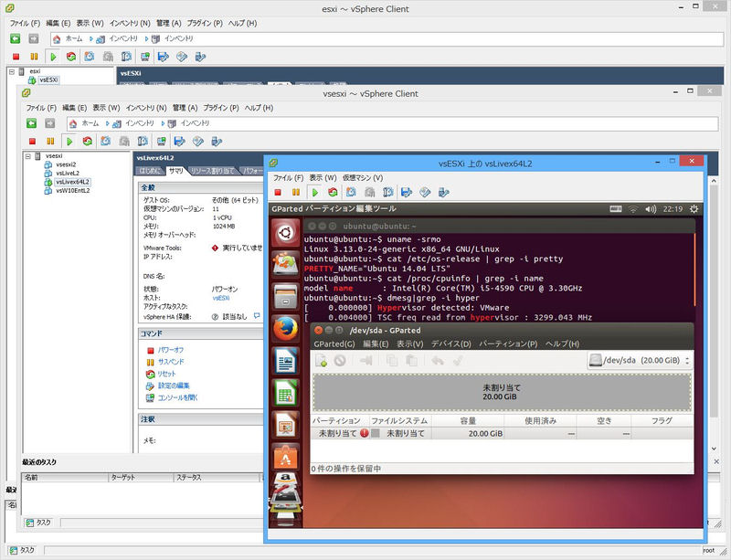731x560 pixels.
Task: Open Firefox from the Ubuntu launcher
Action: click(x=284, y=328)
